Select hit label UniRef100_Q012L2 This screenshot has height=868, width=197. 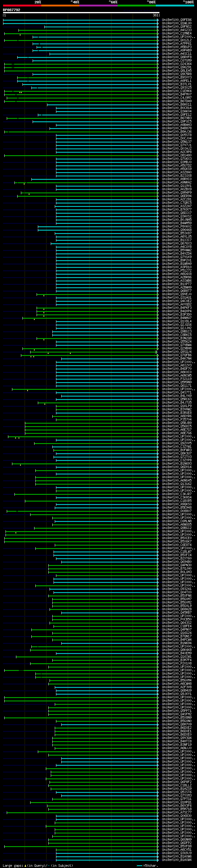(x=177, y=40)
